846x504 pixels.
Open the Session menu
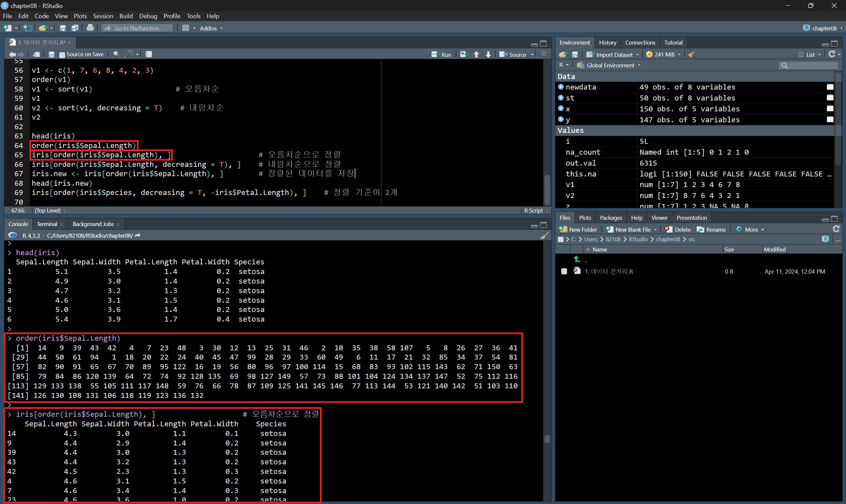coord(103,16)
